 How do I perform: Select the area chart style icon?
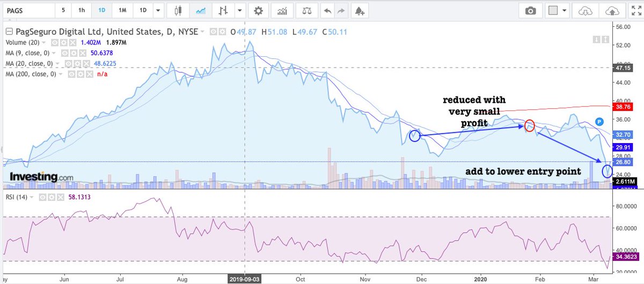coord(201,10)
